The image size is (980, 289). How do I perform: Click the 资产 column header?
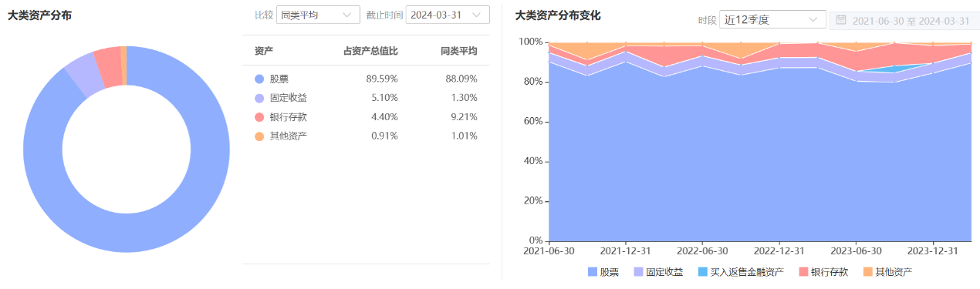[x=264, y=51]
